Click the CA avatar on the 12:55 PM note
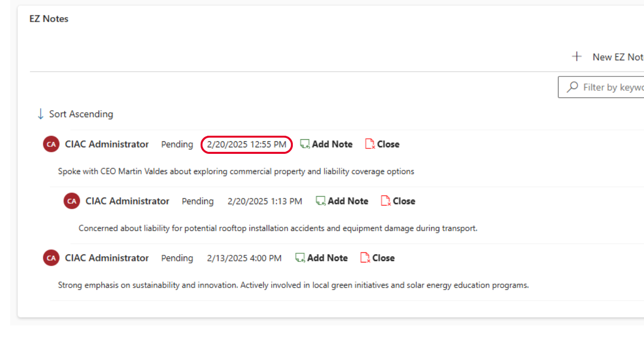This screenshot has height=362, width=644. [51, 144]
